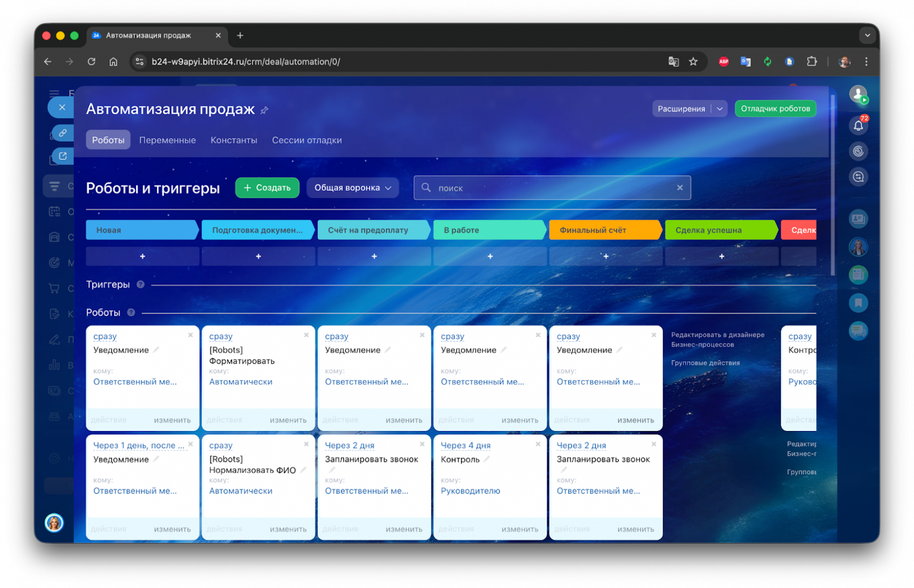914x588 pixels.
Task: Select the Автоматизация продаж browser tab
Action: 157,36
